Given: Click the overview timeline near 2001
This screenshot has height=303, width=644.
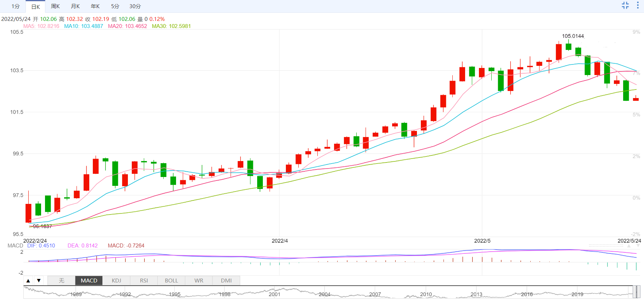Looking at the screenshot, I should 275,294.
